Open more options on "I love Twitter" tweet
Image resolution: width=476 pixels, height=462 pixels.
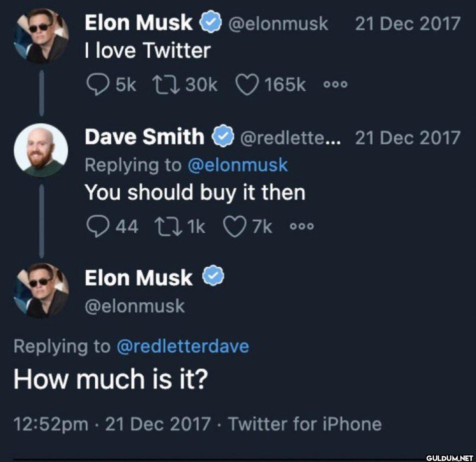[x=335, y=85]
